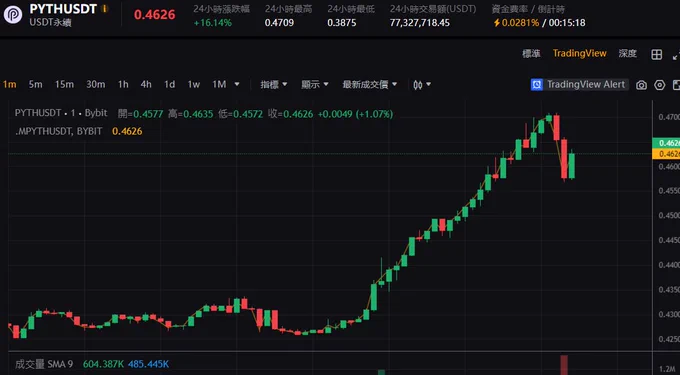
Task: Click the 00:15:18 countdown timer
Action: tap(567, 23)
